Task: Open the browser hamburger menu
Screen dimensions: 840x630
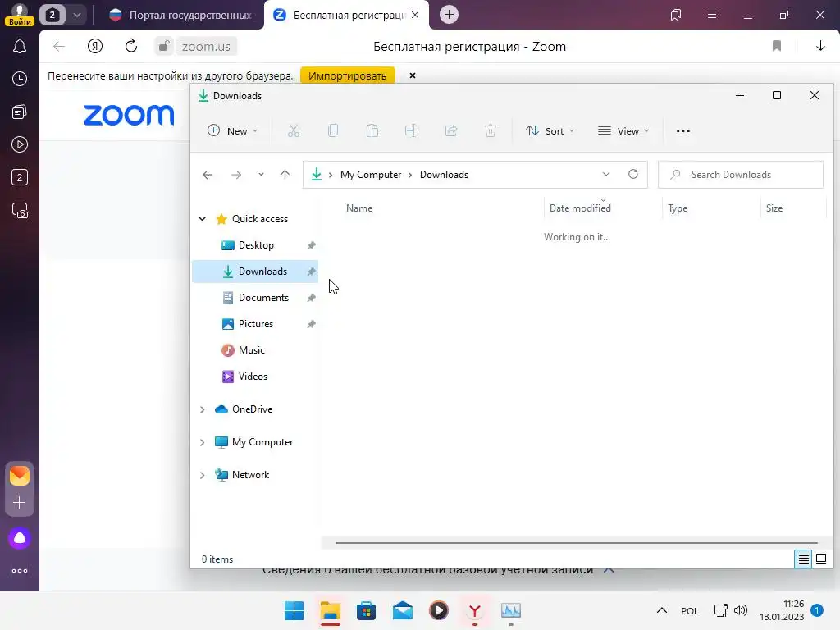Action: pyautogui.click(x=712, y=15)
